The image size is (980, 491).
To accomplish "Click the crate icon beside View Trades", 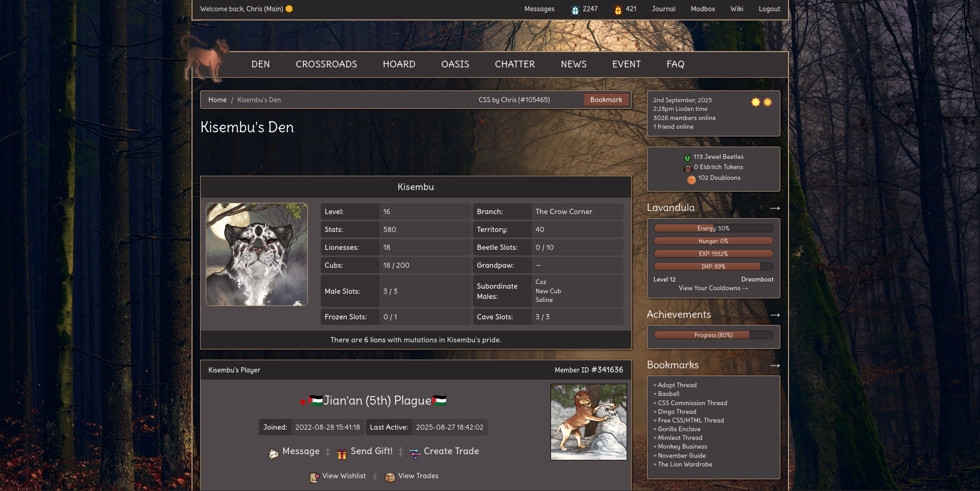I will (390, 477).
